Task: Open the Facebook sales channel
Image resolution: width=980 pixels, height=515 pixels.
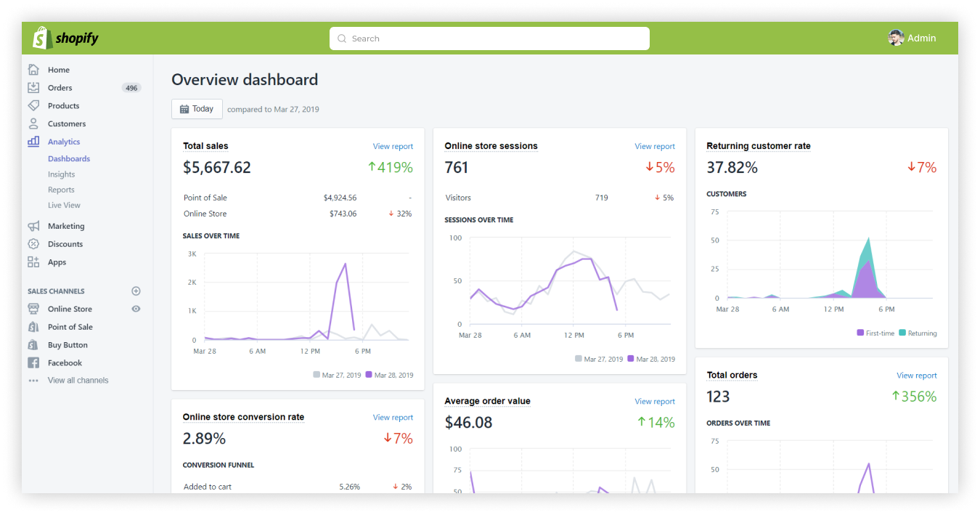Action: [x=65, y=363]
